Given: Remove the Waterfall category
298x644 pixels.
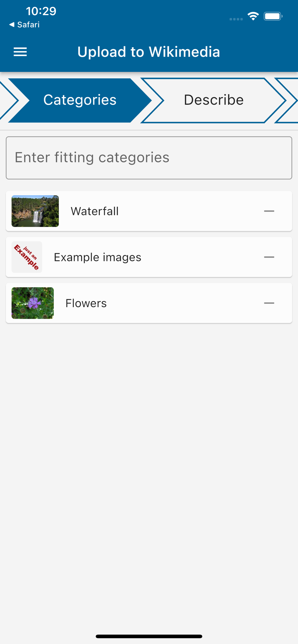Looking at the screenshot, I should pos(269,211).
